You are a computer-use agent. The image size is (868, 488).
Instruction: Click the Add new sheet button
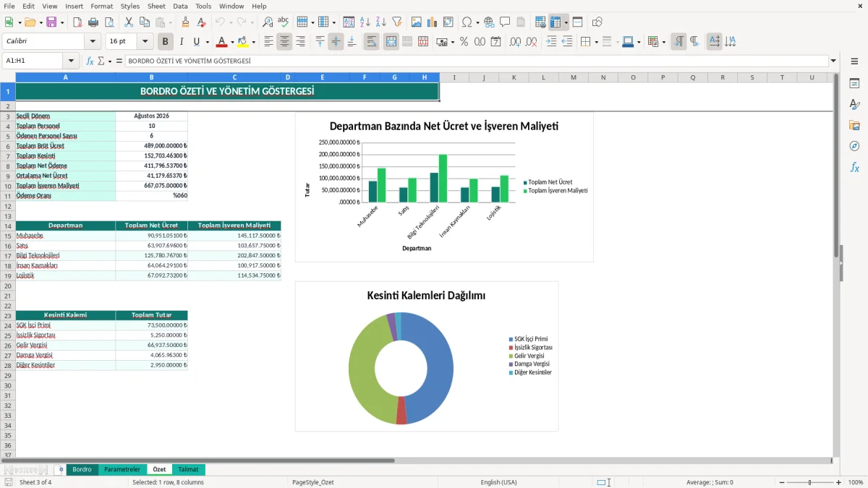pyautogui.click(x=61, y=469)
